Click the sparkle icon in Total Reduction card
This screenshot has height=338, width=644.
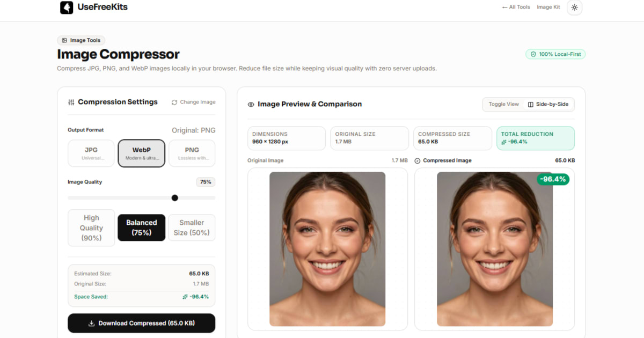504,142
